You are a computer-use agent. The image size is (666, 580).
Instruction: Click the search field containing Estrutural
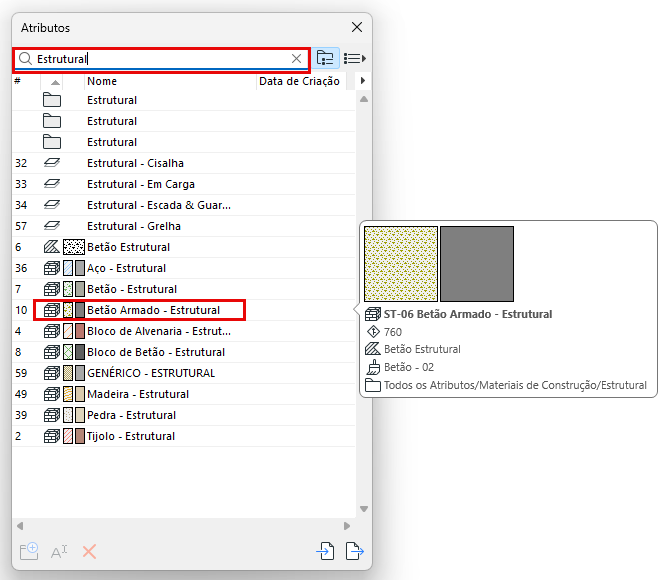coord(161,59)
